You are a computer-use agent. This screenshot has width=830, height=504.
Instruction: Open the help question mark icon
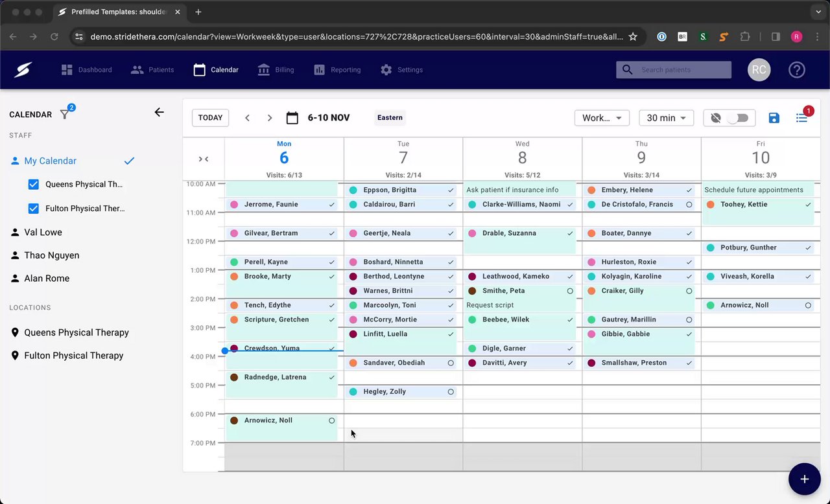[x=796, y=70]
